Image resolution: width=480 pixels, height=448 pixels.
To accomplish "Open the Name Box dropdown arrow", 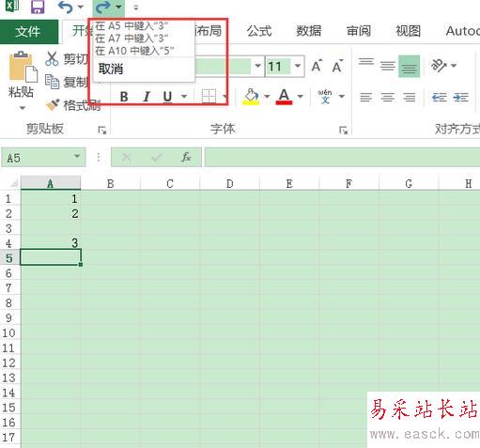I will click(x=77, y=156).
